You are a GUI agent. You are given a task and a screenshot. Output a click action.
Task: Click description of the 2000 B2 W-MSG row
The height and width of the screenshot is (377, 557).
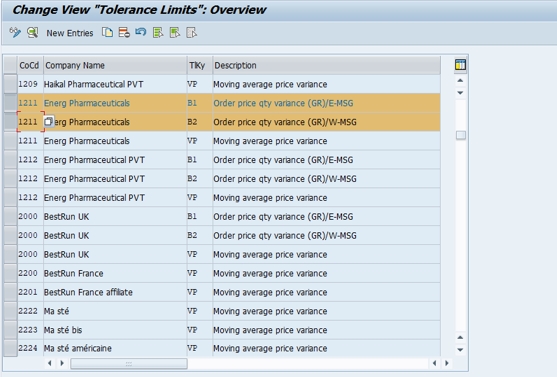coord(285,236)
